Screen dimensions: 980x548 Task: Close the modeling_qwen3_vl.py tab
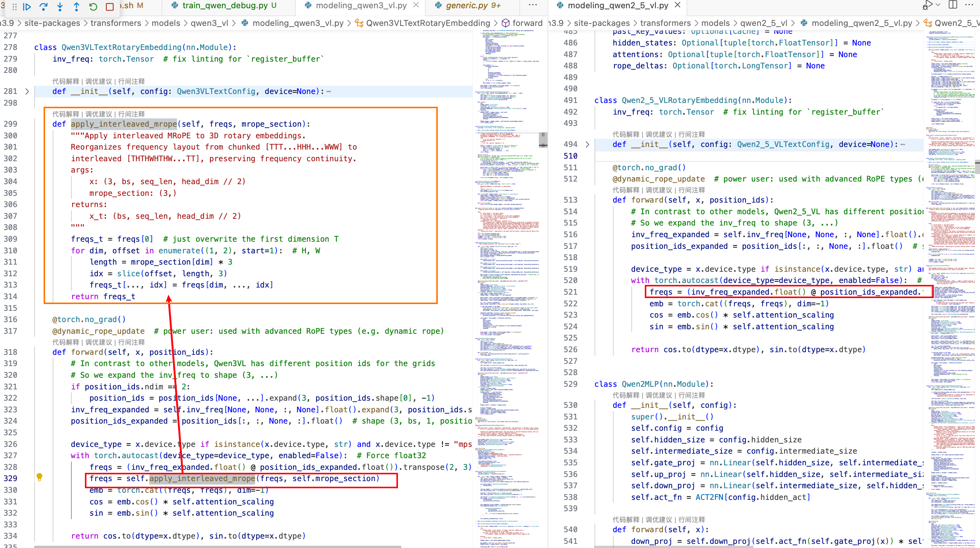pos(416,5)
